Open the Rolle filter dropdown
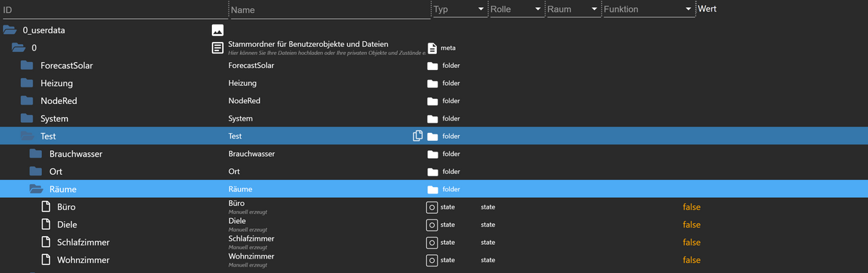This screenshot has width=868, height=273. click(x=516, y=10)
